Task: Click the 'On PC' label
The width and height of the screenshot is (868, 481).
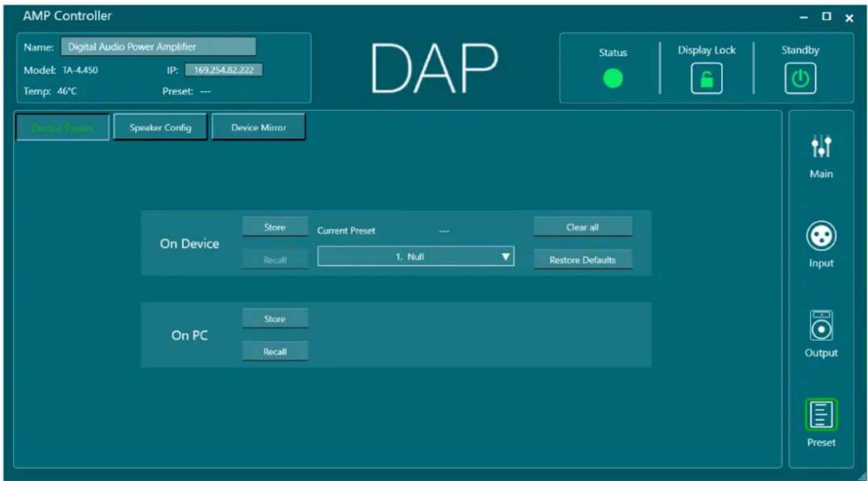Action: click(190, 335)
